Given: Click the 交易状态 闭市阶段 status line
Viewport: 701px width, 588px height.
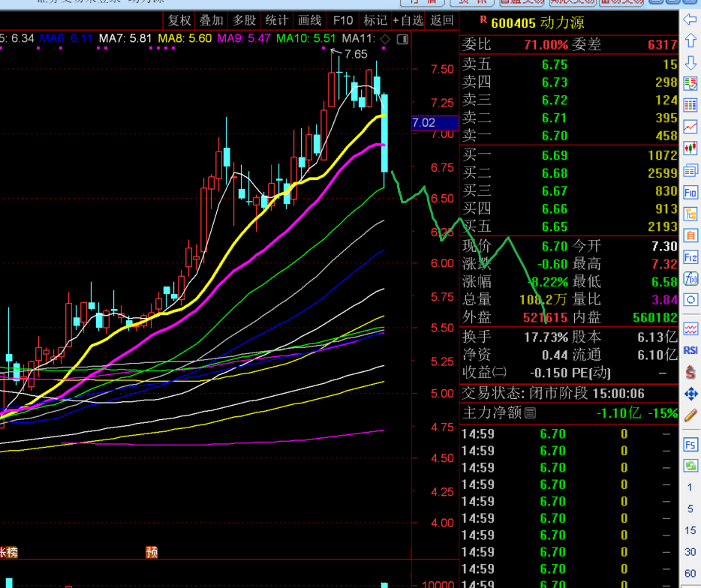Looking at the screenshot, I should [x=552, y=393].
